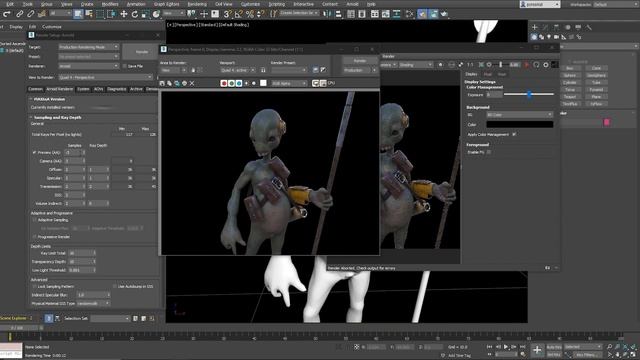This screenshot has width=640, height=360.
Task: Toggle Lock Sampling Pattern checkbox
Action: [35, 287]
